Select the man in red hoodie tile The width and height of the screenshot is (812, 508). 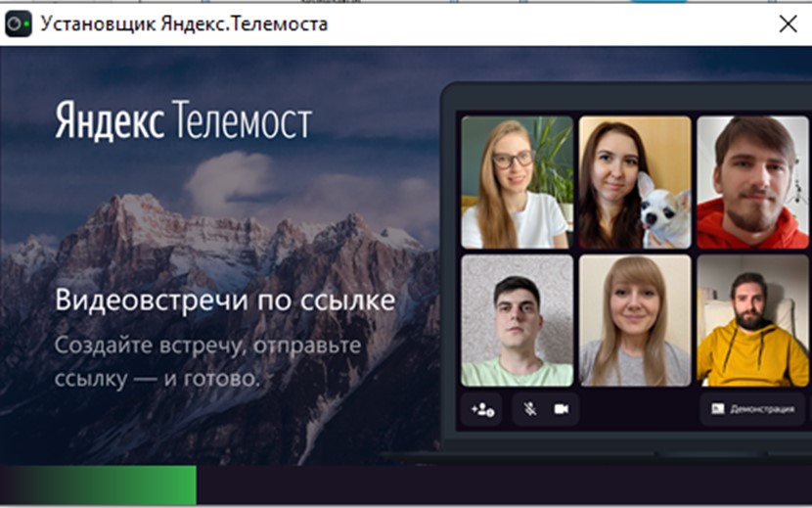click(752, 183)
